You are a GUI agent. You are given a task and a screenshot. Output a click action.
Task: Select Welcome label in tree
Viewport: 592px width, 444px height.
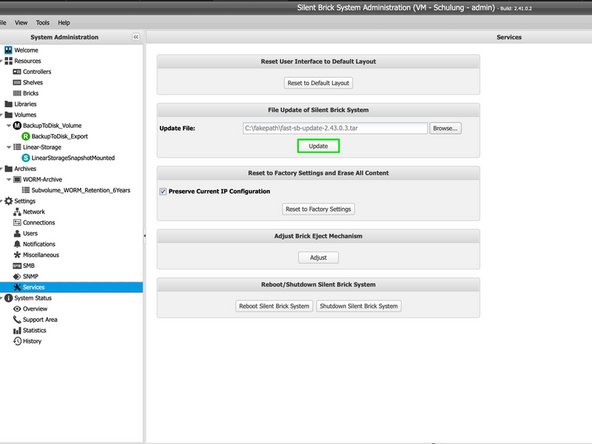point(26,50)
